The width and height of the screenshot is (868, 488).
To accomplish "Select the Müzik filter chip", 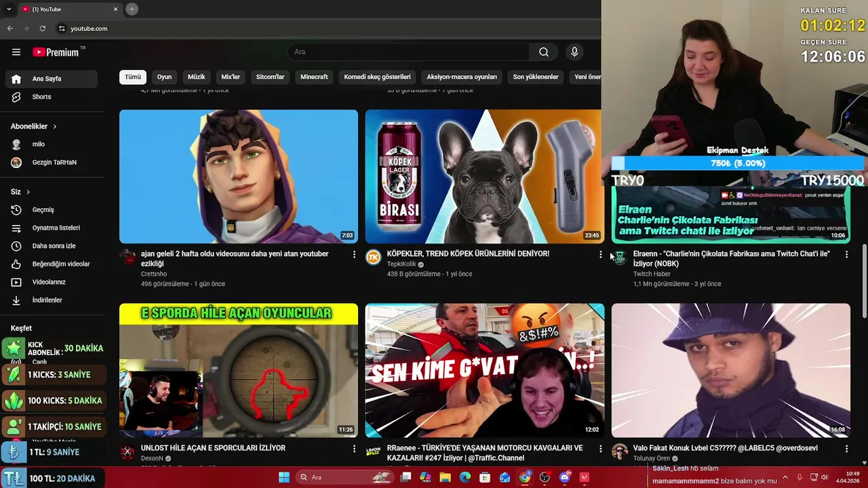I will coord(196,77).
